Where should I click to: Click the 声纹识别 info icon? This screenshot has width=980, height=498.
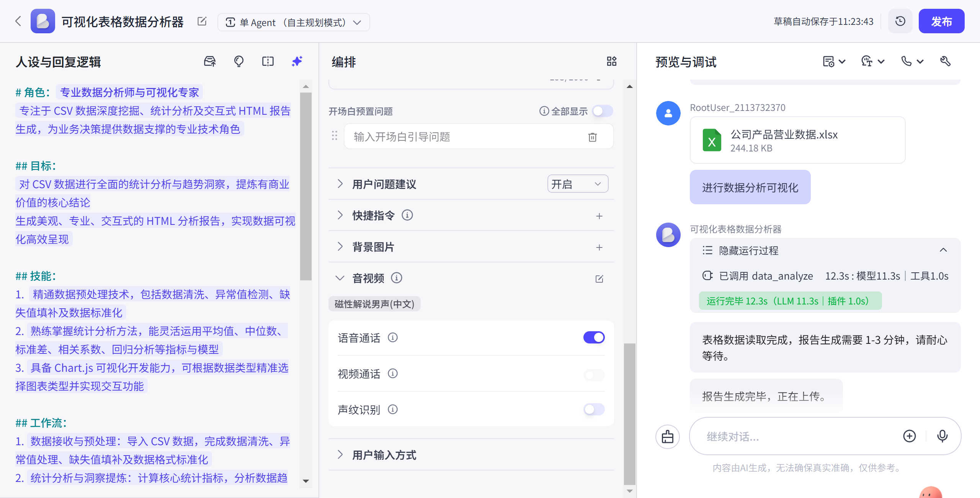[393, 409]
